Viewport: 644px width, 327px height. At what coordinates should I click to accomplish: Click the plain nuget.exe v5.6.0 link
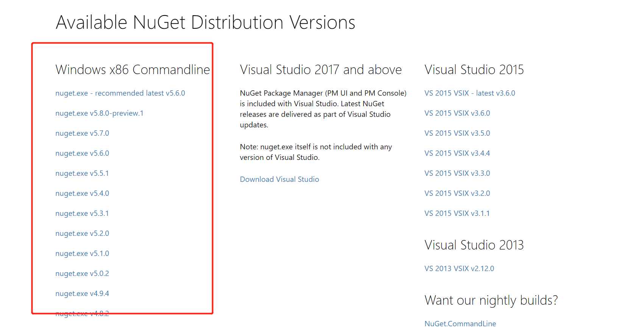click(x=82, y=153)
